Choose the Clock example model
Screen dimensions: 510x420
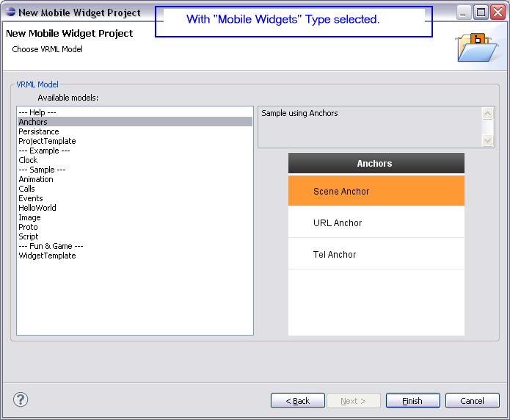(135, 160)
